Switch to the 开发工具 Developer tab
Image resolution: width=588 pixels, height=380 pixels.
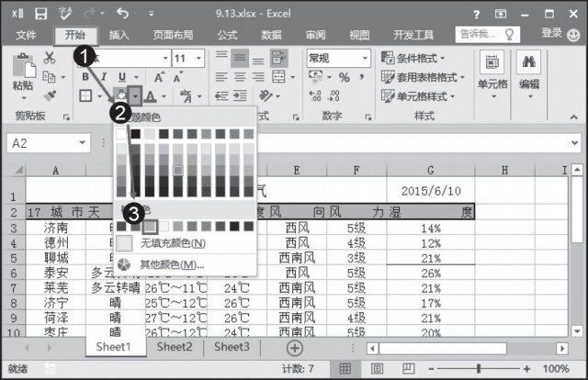pyautogui.click(x=413, y=35)
